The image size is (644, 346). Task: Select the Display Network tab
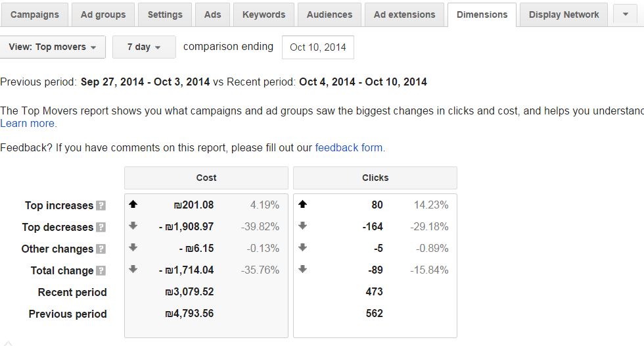point(564,14)
